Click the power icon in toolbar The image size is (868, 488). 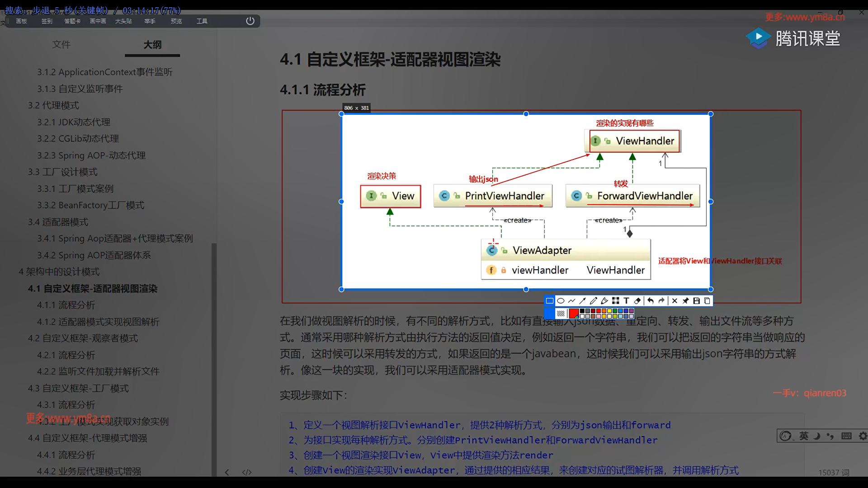tap(250, 21)
